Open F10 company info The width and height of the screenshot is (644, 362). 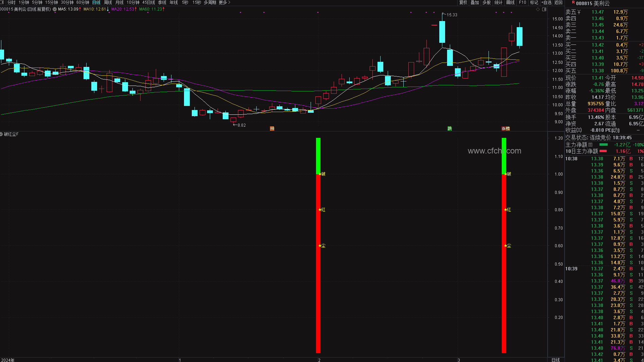(x=522, y=2)
